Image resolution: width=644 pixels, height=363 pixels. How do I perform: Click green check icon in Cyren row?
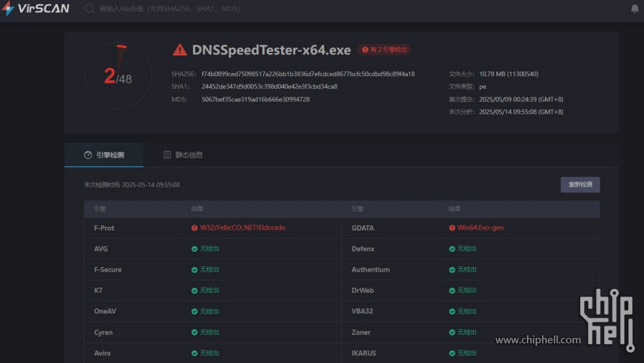click(x=195, y=332)
